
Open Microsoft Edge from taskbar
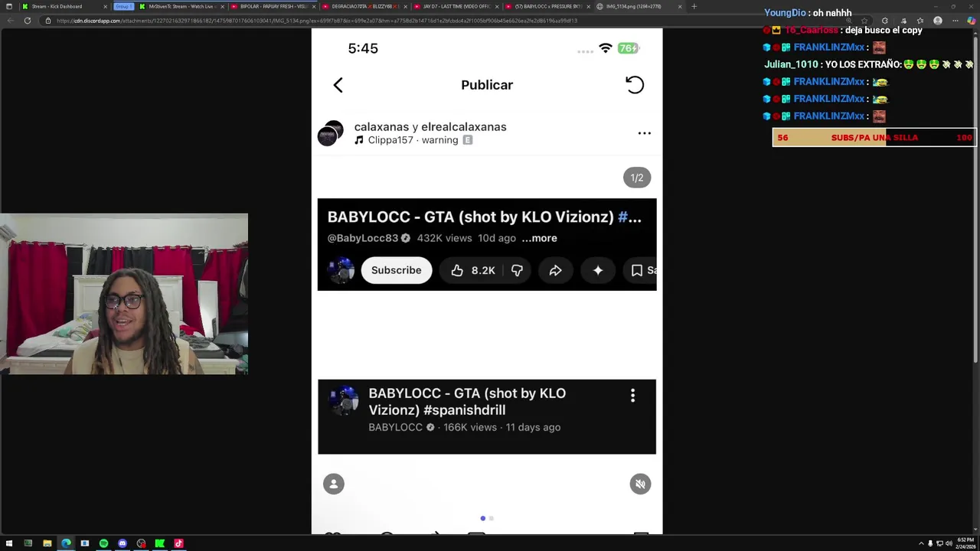(66, 543)
